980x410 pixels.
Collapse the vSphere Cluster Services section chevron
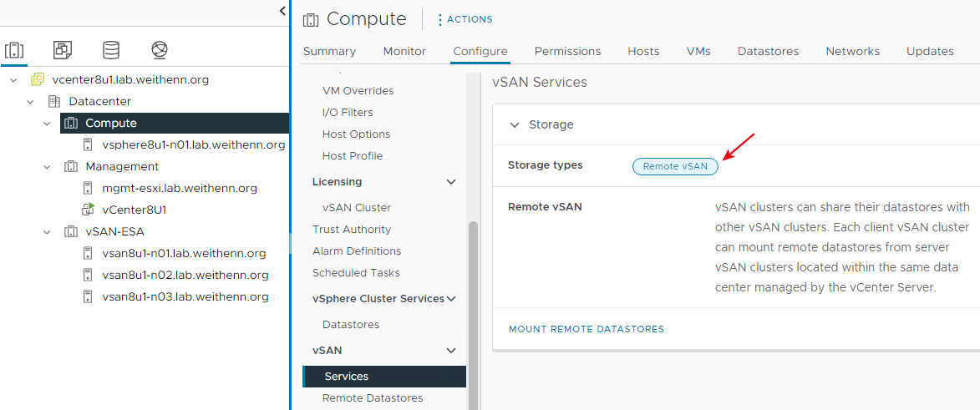pyautogui.click(x=451, y=299)
